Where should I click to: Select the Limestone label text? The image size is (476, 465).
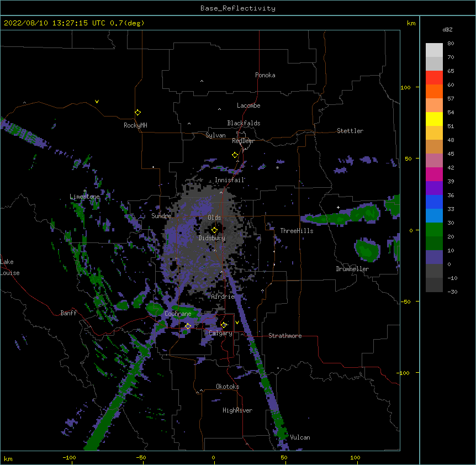click(84, 197)
